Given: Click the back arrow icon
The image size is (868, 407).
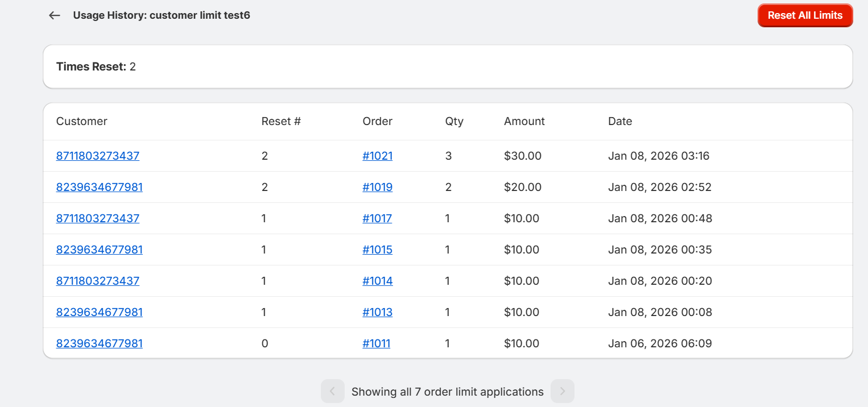Looking at the screenshot, I should [x=55, y=15].
